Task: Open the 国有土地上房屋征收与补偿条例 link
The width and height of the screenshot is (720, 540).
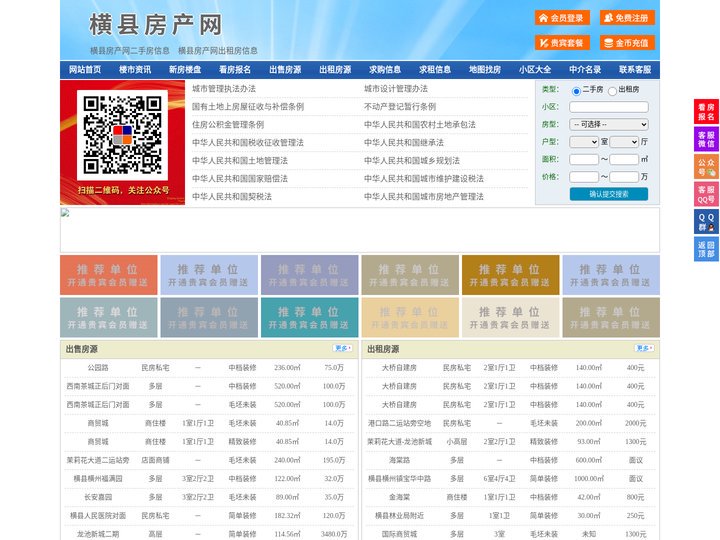Action: (248, 107)
